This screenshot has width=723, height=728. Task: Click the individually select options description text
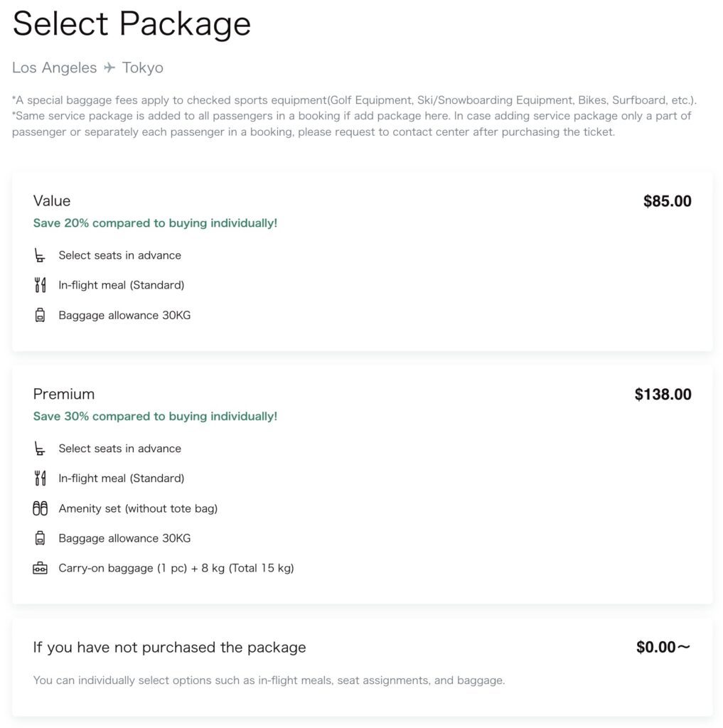click(269, 680)
